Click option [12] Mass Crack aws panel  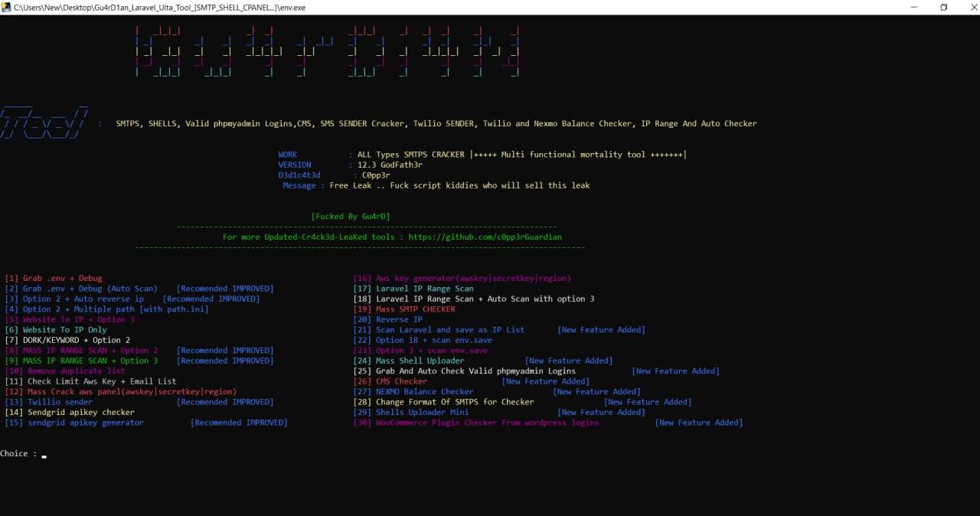121,391
